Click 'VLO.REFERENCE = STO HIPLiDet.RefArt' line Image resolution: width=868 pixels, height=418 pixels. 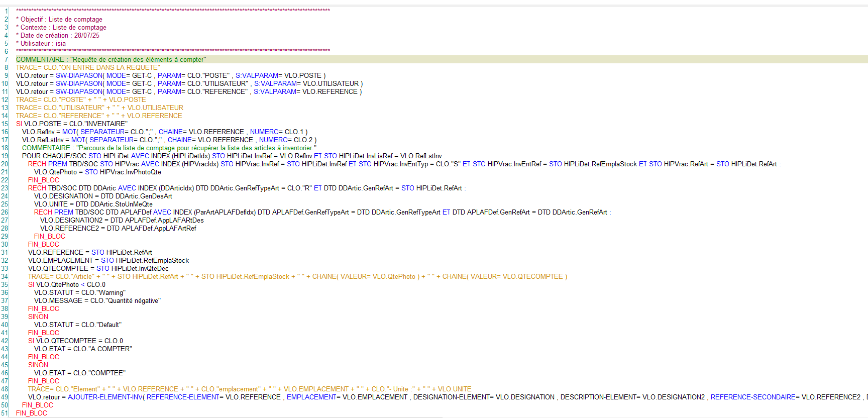(90, 252)
